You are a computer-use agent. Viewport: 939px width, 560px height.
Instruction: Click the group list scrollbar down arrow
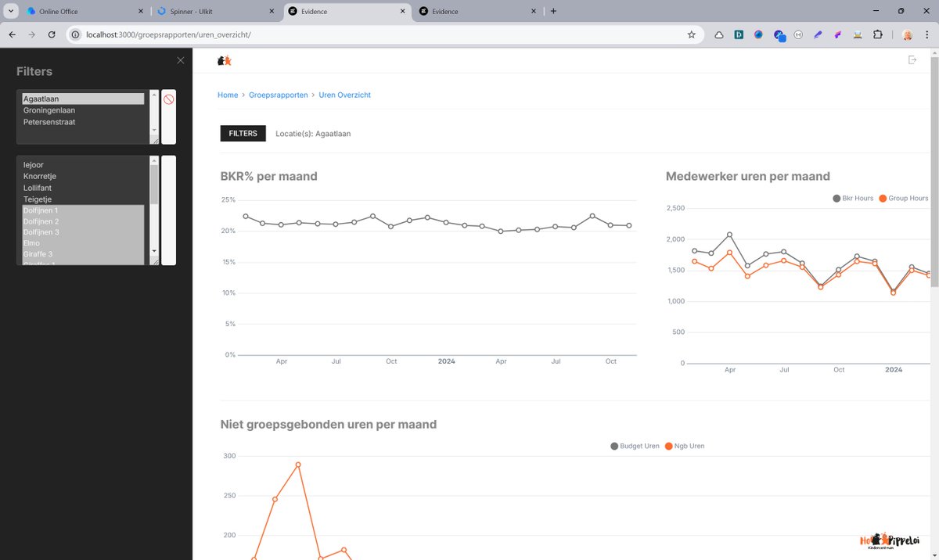pos(154,251)
